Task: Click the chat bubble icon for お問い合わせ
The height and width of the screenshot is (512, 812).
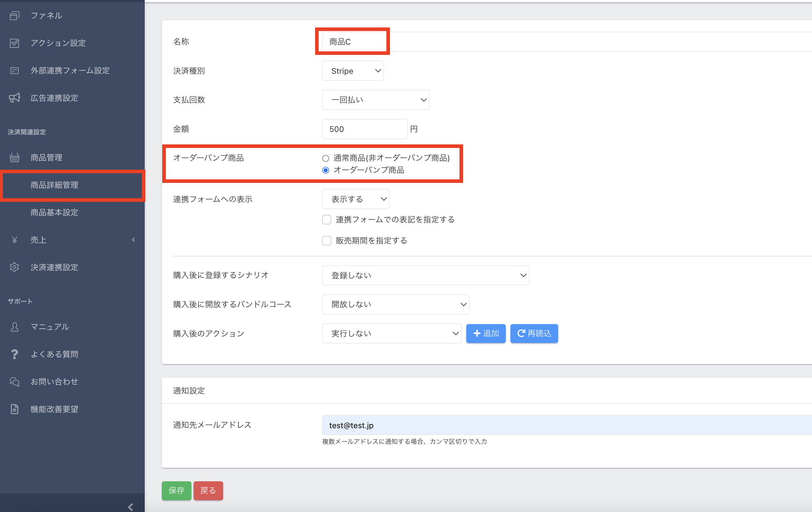Action: click(x=14, y=382)
